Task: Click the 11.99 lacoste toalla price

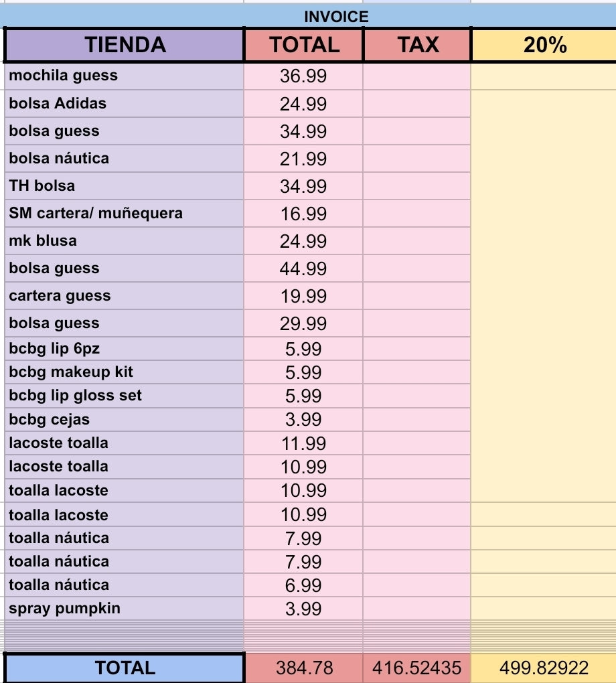Action: click(304, 443)
